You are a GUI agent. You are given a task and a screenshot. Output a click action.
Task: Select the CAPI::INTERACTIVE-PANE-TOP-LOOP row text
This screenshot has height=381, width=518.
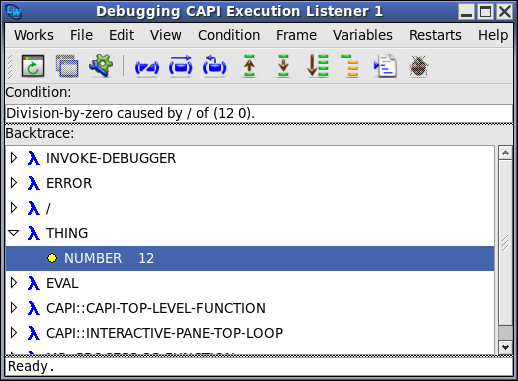click(x=164, y=333)
